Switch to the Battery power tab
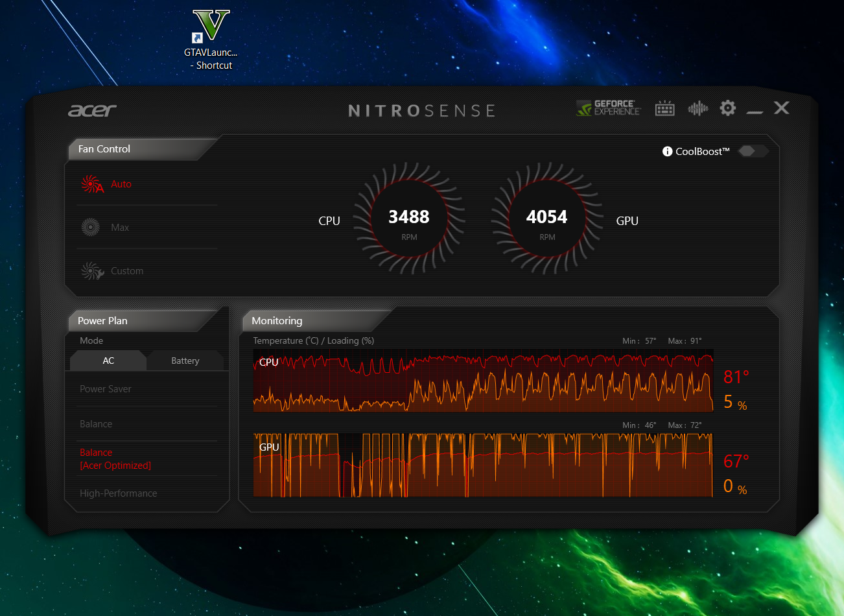 pos(185,361)
